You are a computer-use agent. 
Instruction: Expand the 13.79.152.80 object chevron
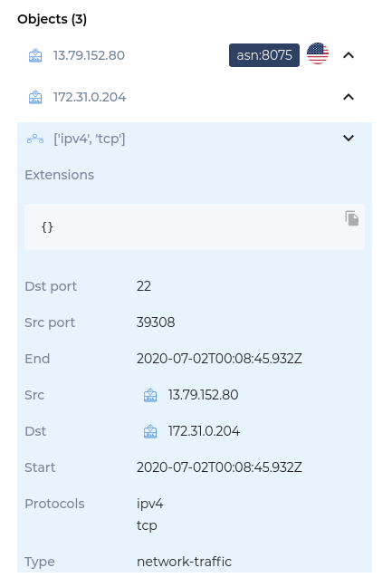tap(349, 55)
